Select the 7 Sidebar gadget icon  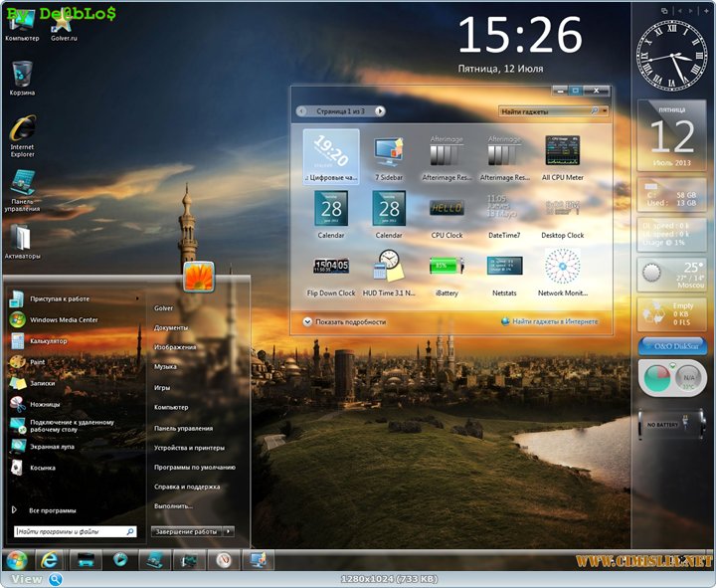[389, 152]
